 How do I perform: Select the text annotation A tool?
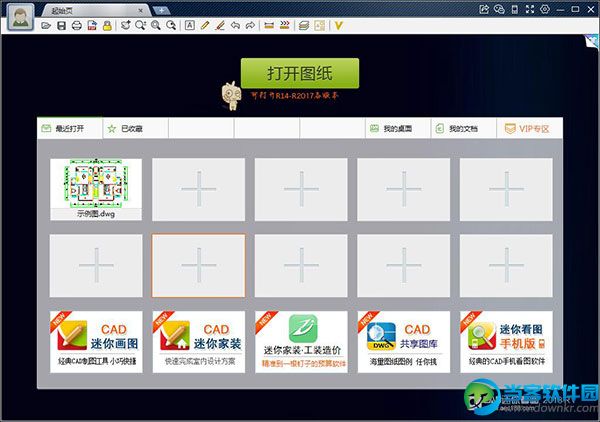coord(189,26)
